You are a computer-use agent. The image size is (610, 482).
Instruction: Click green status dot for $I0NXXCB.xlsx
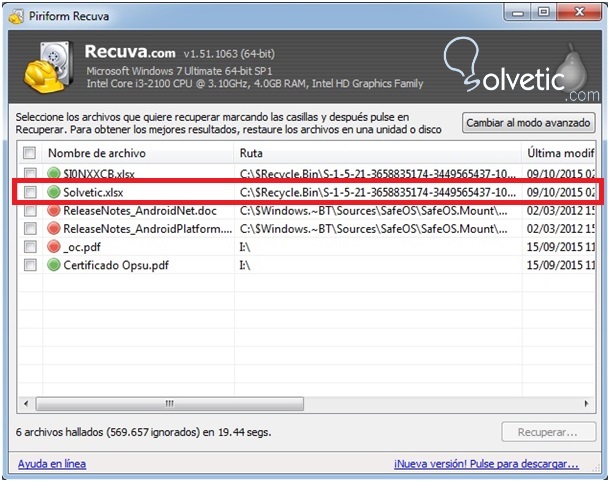(x=54, y=173)
